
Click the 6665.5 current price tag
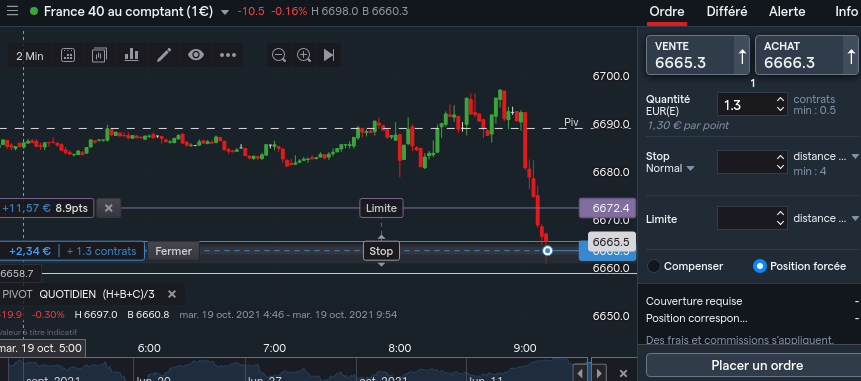[x=611, y=242]
